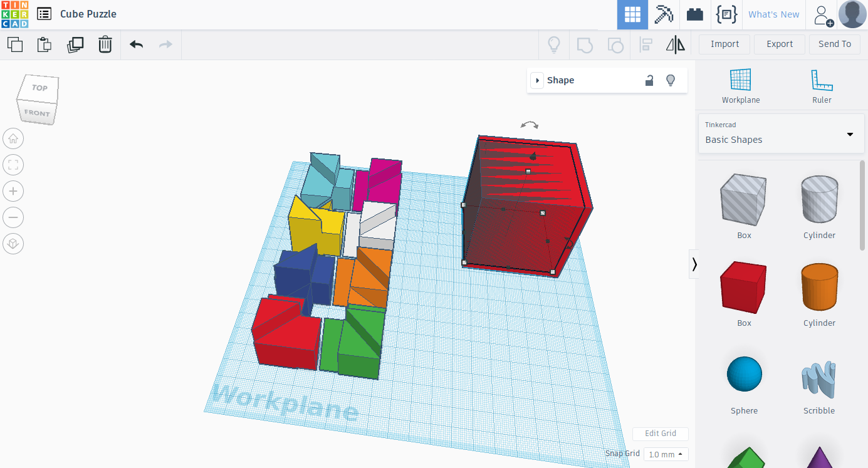
Task: Click the Align tool icon
Action: [646, 44]
